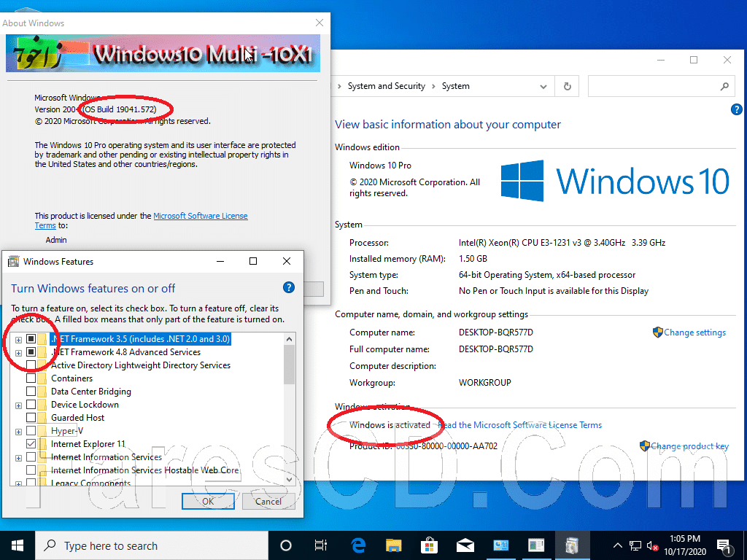Switch to the About Windows taskbar item

(536, 545)
